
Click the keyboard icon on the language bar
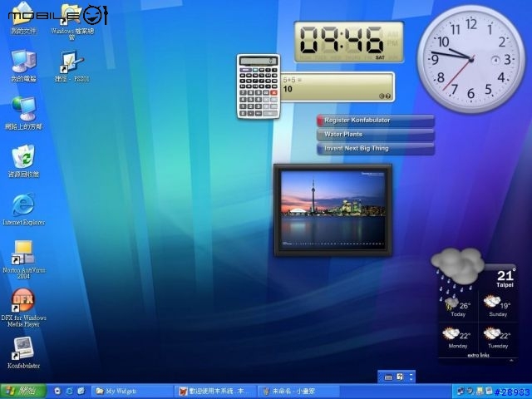[x=388, y=377]
